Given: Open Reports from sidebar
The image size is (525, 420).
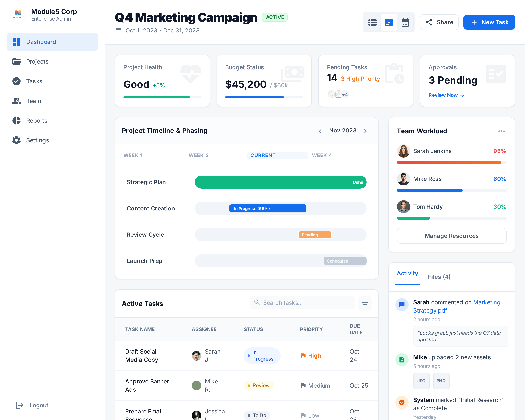Looking at the screenshot, I should click(52, 121).
